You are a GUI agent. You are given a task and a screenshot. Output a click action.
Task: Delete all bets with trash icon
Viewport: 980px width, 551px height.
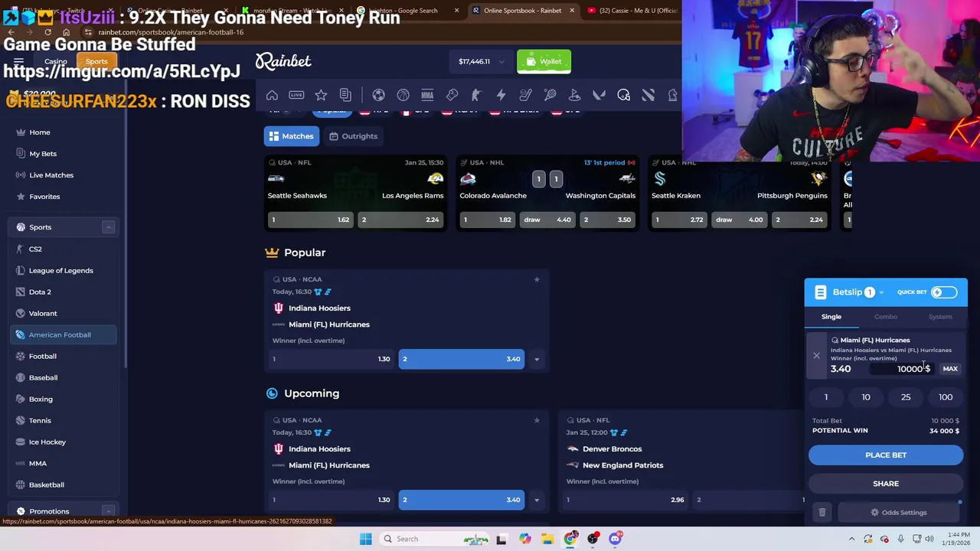(x=822, y=513)
